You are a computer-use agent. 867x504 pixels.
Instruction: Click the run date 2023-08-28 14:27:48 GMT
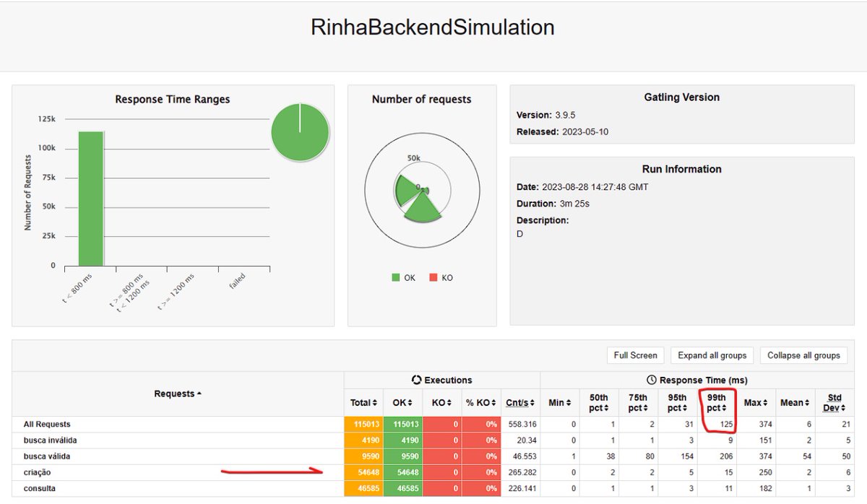tap(595, 187)
